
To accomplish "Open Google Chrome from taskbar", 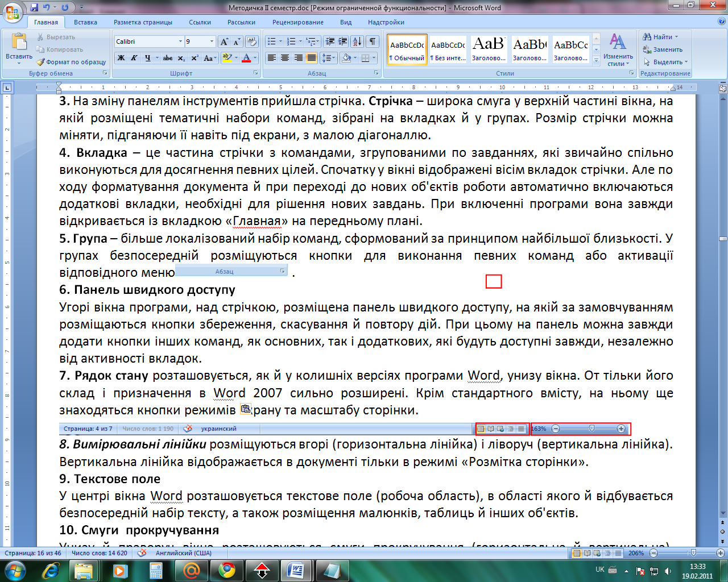I will point(226,571).
